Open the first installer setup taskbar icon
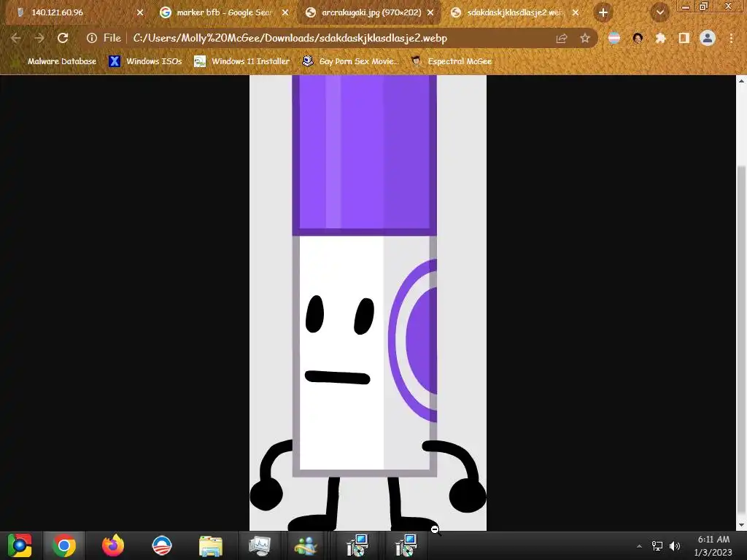The image size is (747, 560). [x=357, y=545]
